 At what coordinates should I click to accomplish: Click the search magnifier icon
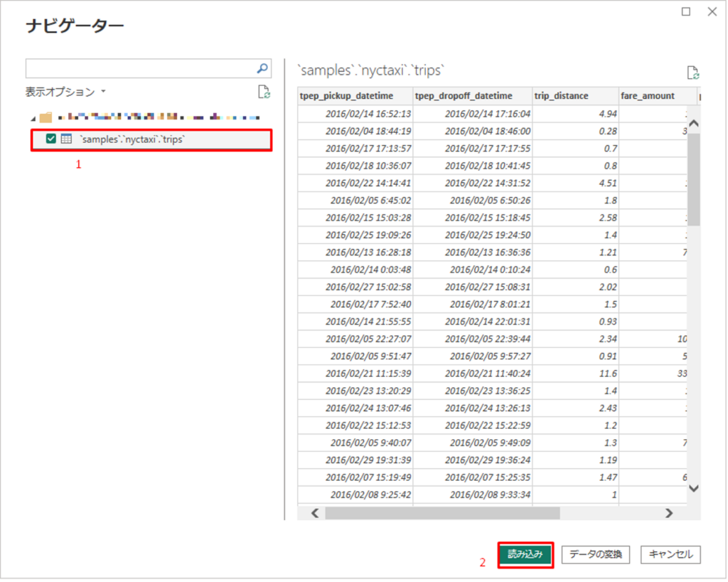click(x=262, y=68)
